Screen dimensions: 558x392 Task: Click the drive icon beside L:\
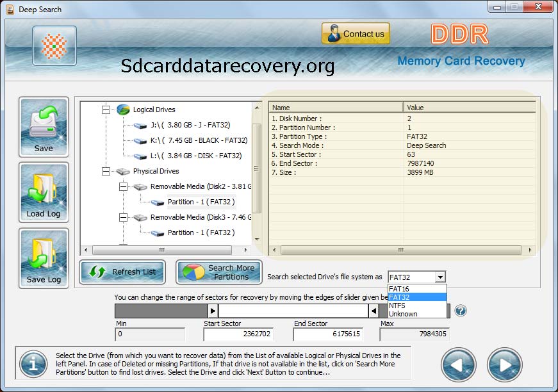pyautogui.click(x=140, y=156)
